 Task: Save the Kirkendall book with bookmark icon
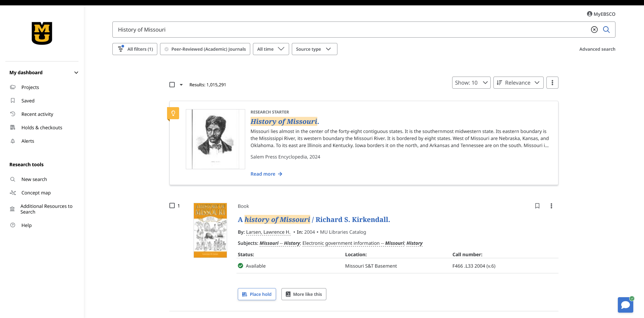(537, 206)
